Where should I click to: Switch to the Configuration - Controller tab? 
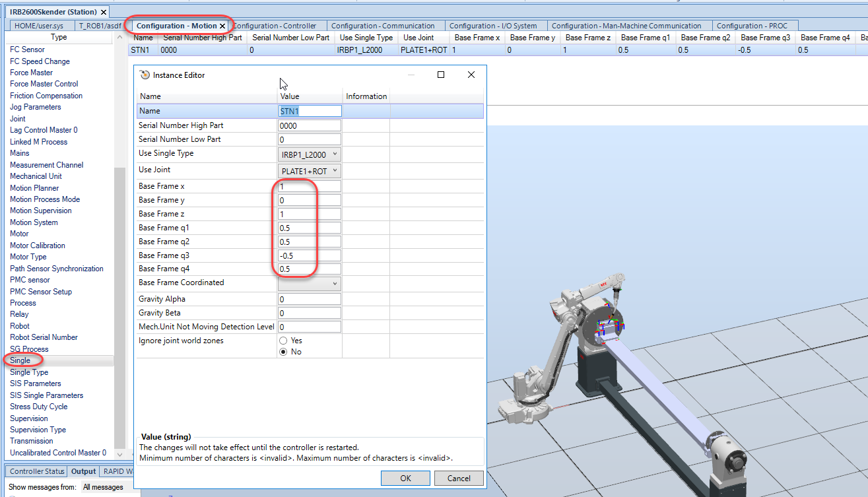(275, 26)
